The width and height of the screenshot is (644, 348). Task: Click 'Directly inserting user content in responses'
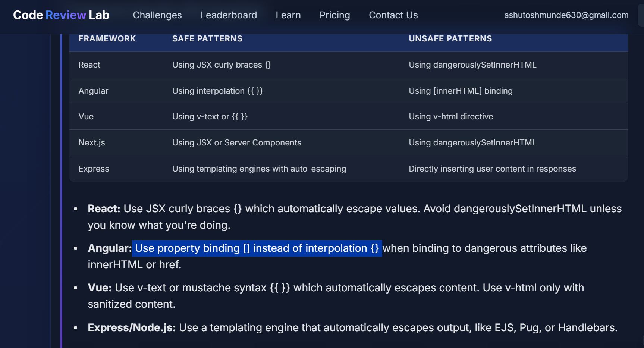tap(492, 169)
